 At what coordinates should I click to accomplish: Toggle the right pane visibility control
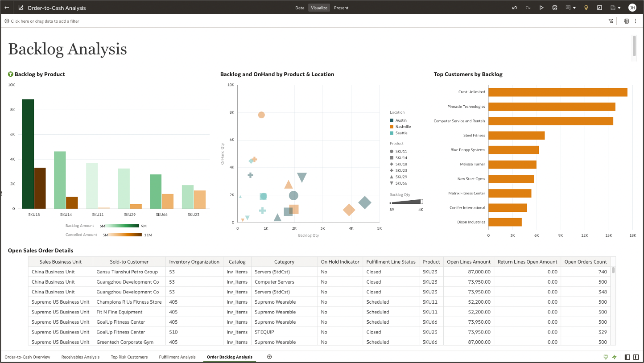click(636, 357)
